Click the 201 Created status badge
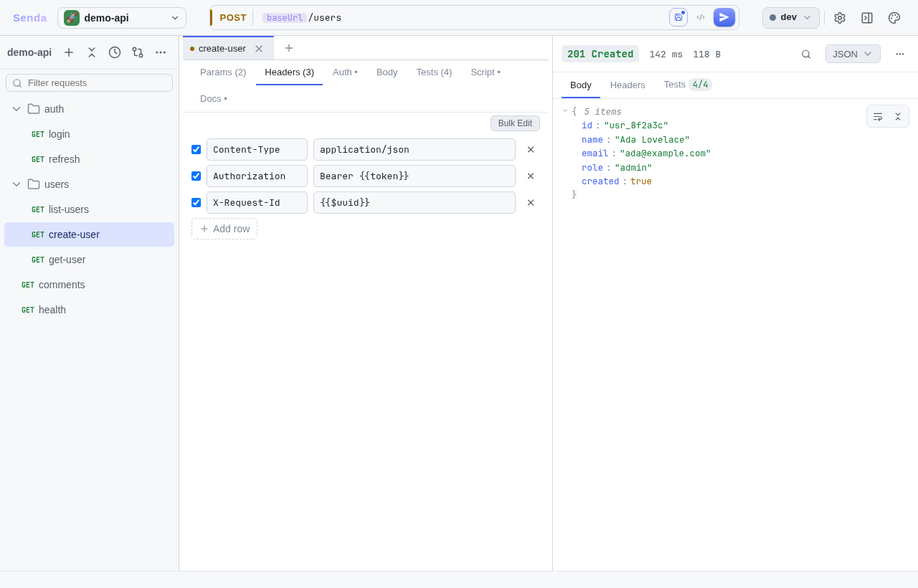Screen dimensions: 918x588 point(600,54)
